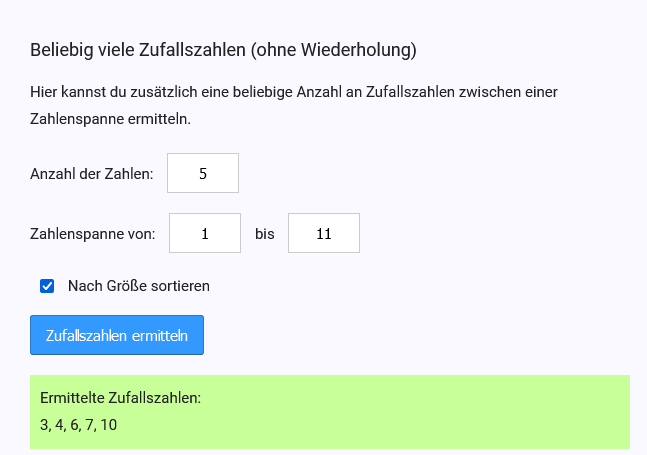Select the bis field containing 11
Screen dimensions: 647x455
[x=323, y=234]
